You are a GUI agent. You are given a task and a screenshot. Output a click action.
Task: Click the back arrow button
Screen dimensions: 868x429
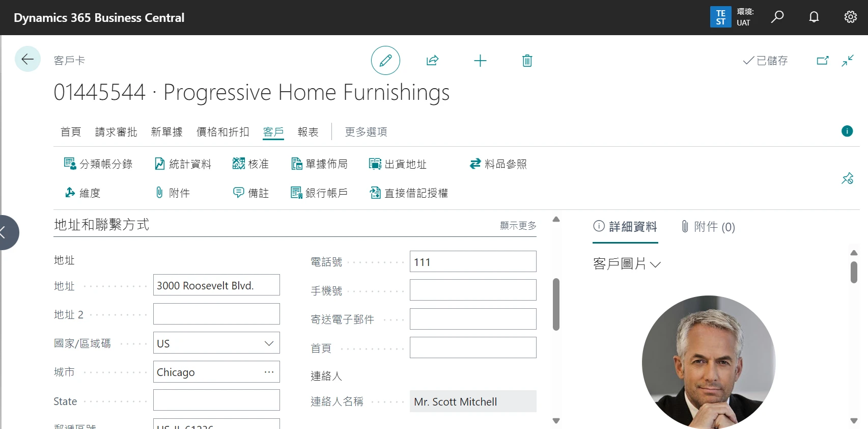point(27,59)
